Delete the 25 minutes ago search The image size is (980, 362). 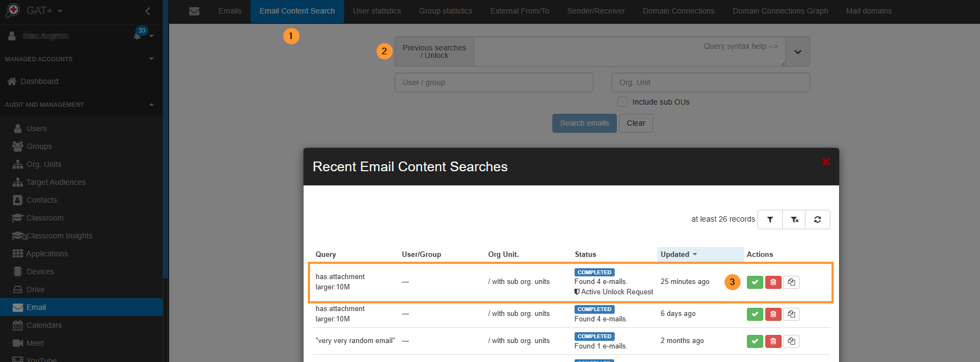(x=773, y=282)
